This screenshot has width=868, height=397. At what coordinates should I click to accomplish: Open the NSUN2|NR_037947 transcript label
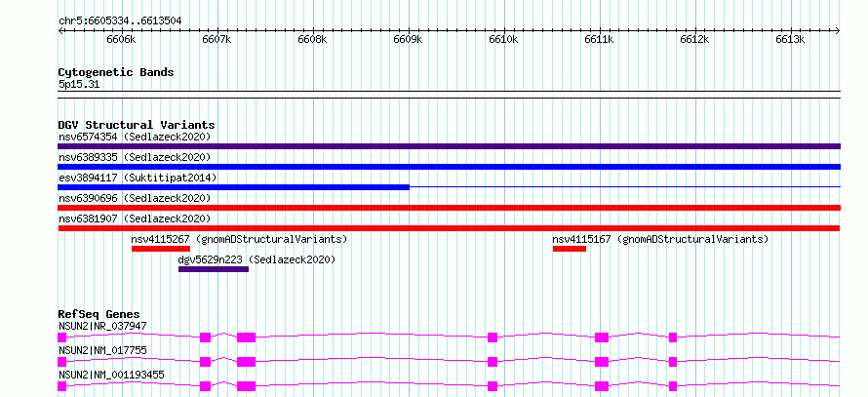102,326
